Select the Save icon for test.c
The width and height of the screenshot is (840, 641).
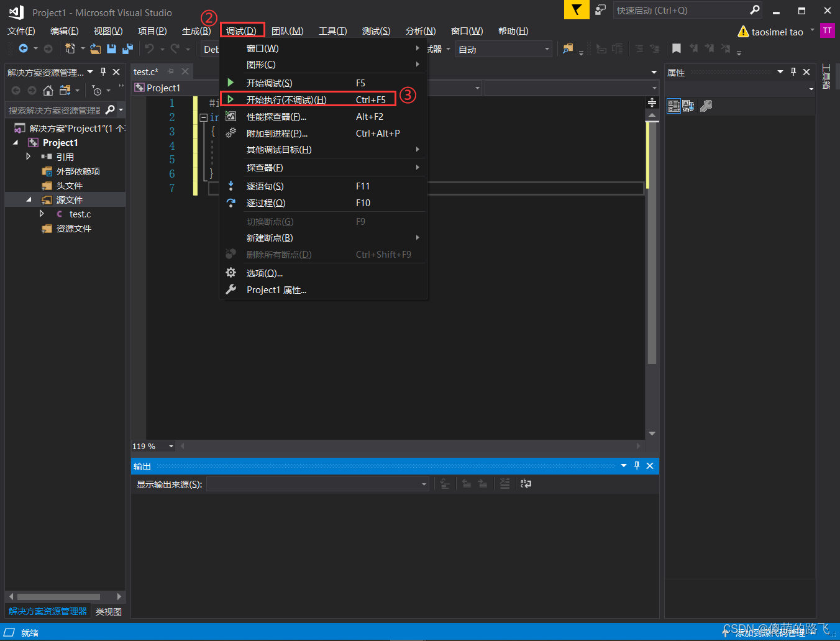click(x=111, y=48)
